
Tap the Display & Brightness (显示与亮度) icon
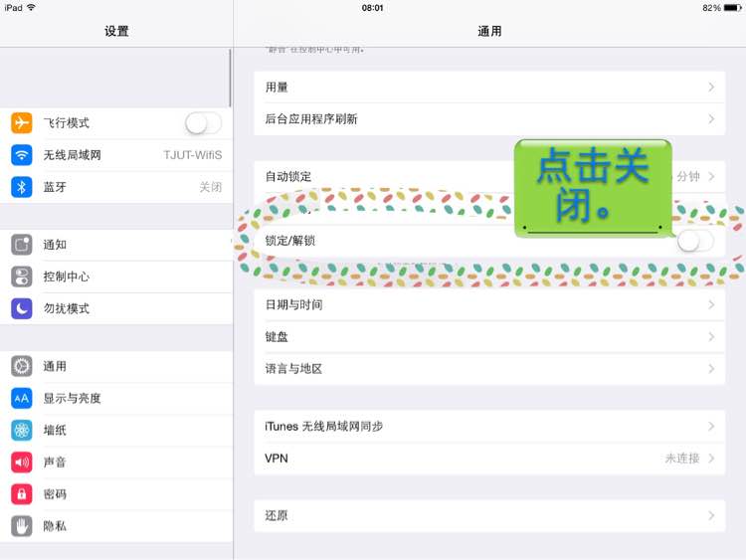pyautogui.click(x=22, y=398)
